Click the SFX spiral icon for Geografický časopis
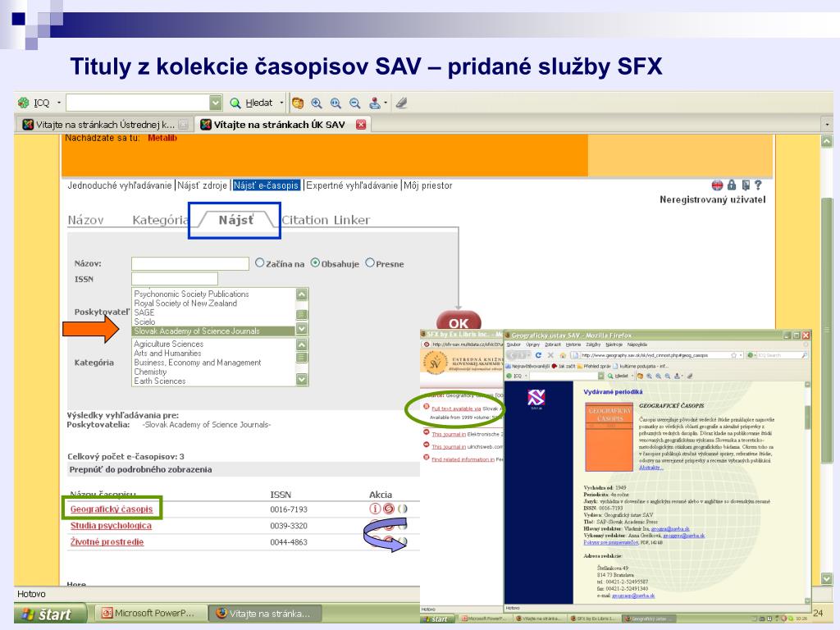The image size is (840, 630). click(x=388, y=509)
